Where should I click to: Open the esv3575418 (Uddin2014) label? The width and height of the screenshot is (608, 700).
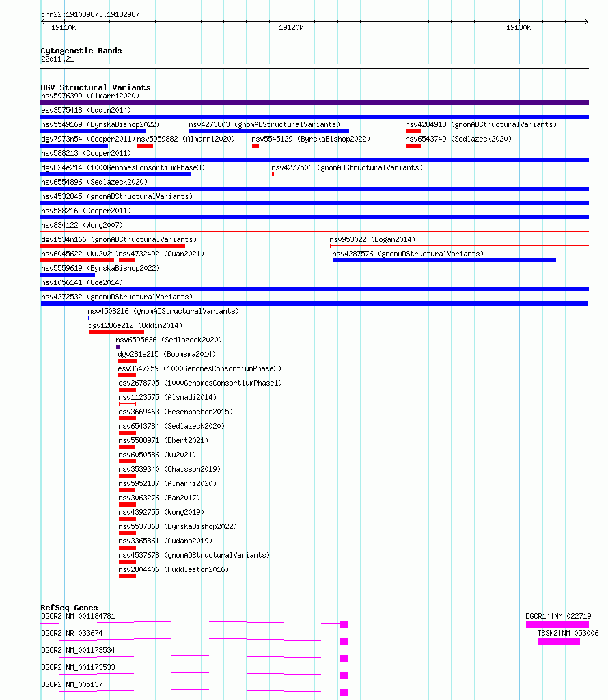pos(86,110)
